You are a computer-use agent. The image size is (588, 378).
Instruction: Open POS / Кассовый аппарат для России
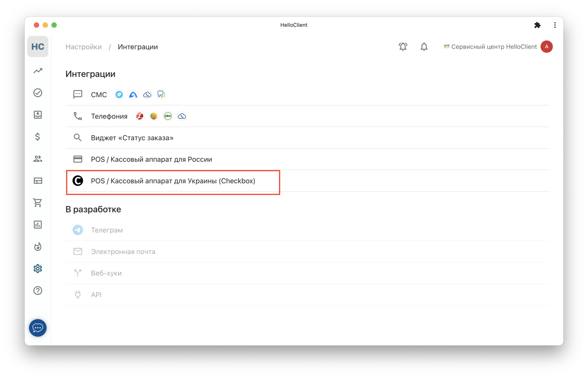[307, 159]
